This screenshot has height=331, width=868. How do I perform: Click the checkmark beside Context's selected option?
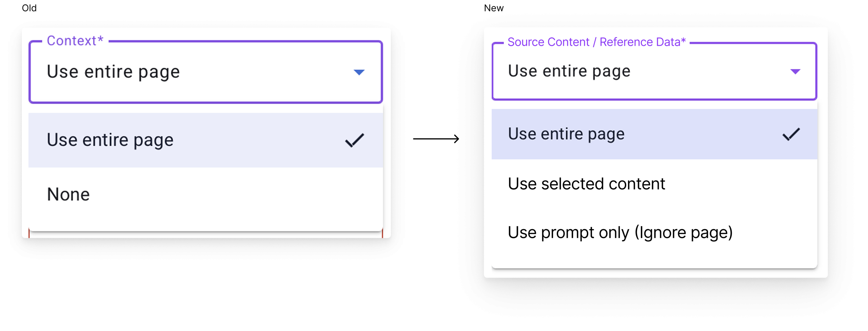point(354,140)
